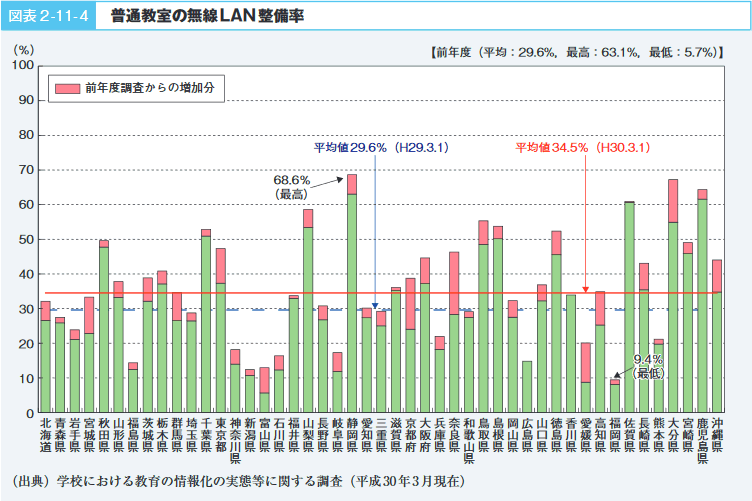
Task: Click the 茨城県 axis label
Action: click(148, 435)
